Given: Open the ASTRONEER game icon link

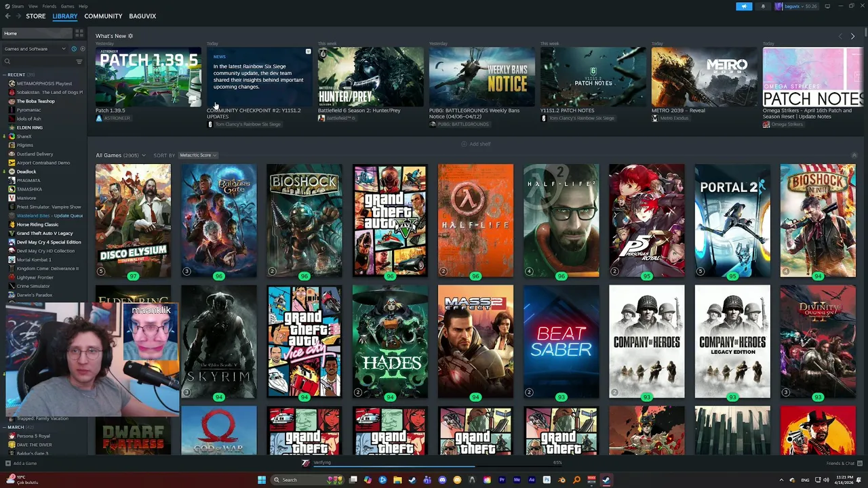Looking at the screenshot, I should [x=98, y=118].
